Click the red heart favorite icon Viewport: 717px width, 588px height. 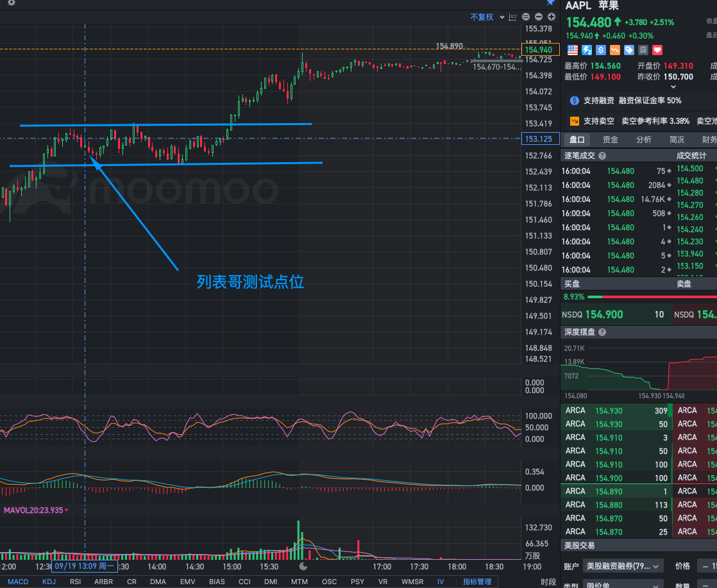click(x=657, y=50)
